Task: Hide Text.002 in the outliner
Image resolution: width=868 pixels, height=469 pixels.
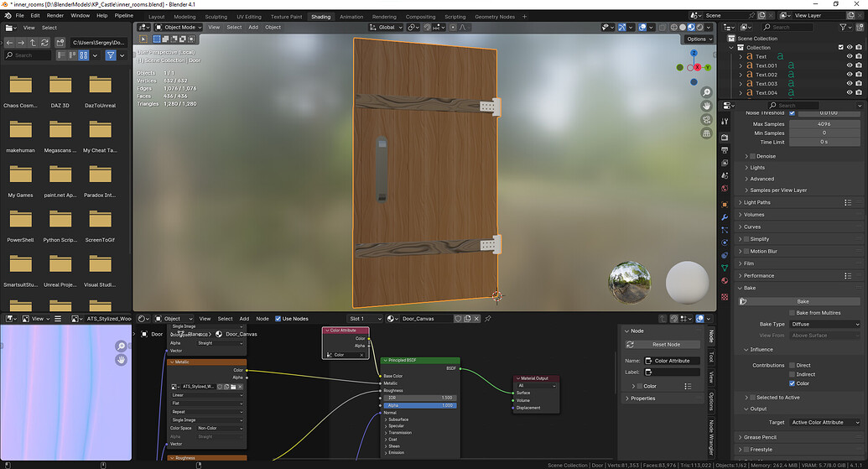Action: [850, 74]
